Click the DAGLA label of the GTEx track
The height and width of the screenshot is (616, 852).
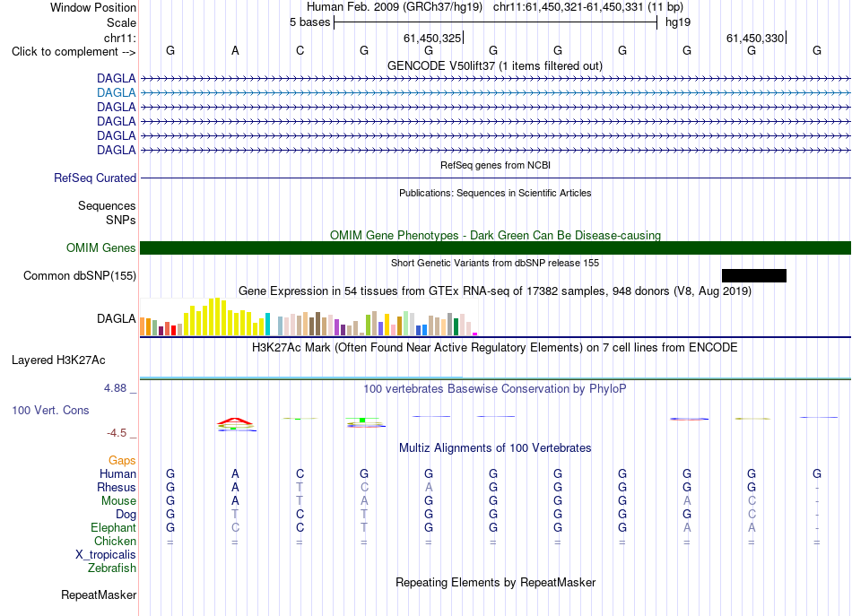point(117,318)
